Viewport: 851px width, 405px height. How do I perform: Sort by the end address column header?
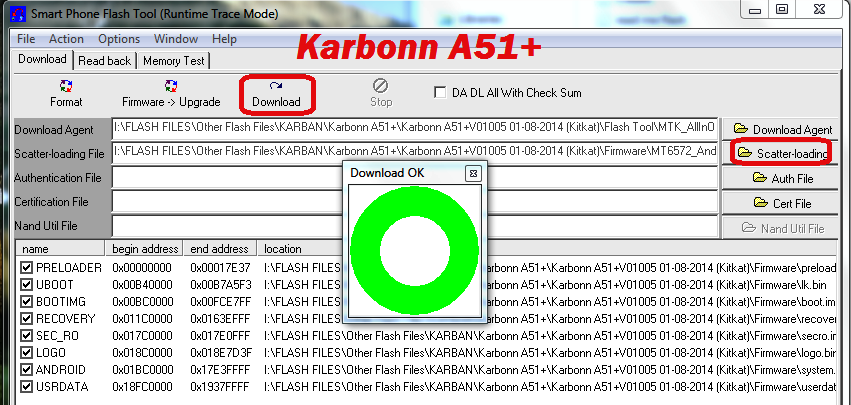click(x=220, y=249)
